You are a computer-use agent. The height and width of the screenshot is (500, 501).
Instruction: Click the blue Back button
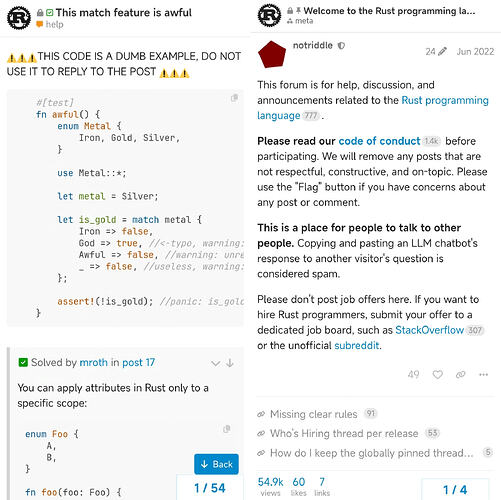216,464
